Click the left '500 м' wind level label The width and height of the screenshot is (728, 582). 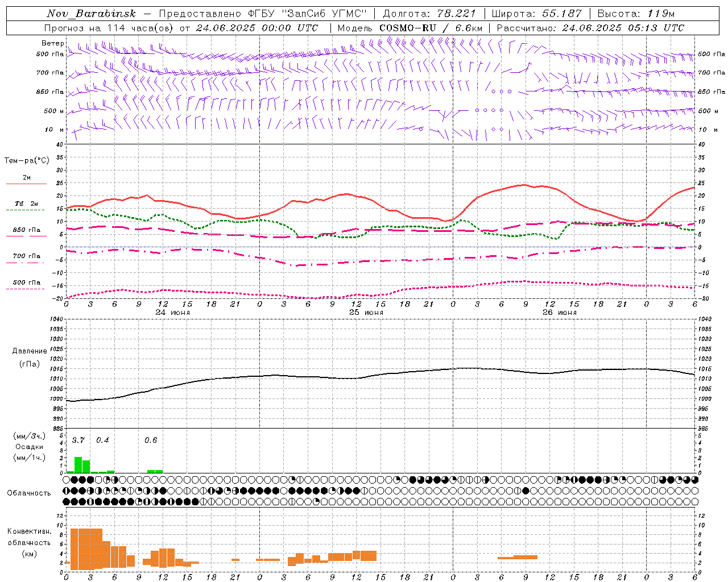coord(54,111)
